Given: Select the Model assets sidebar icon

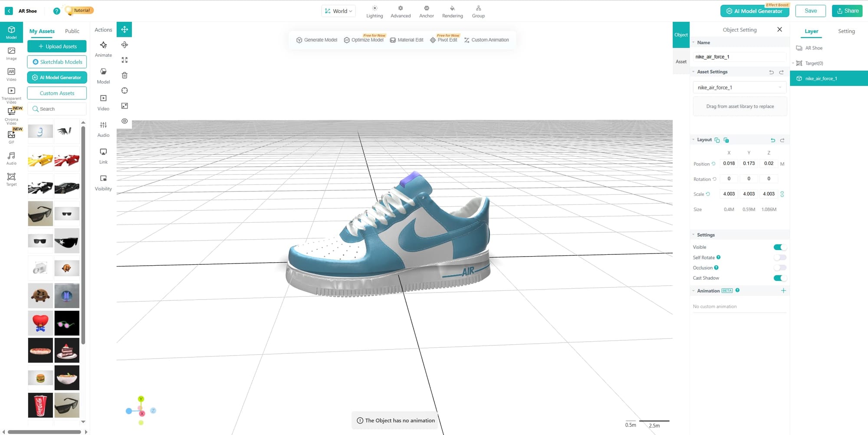Looking at the screenshot, I should [11, 33].
